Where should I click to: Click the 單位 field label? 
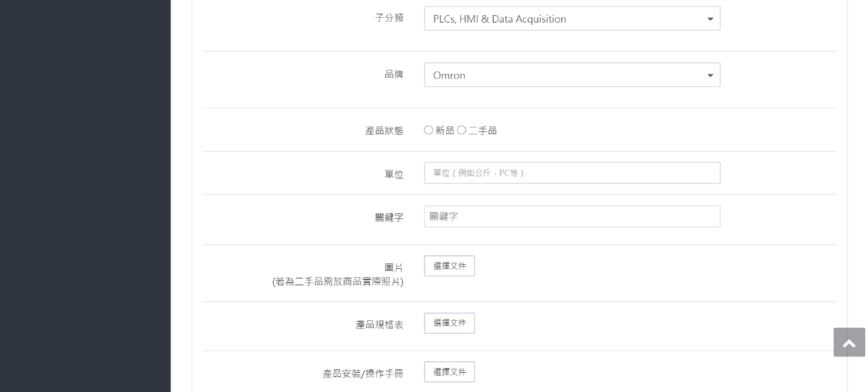pos(394,174)
